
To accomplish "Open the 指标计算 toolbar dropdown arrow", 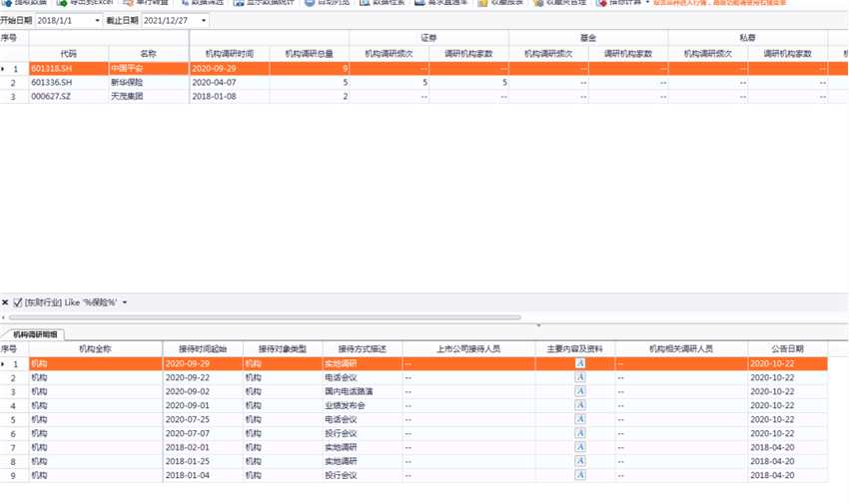I will [647, 3].
